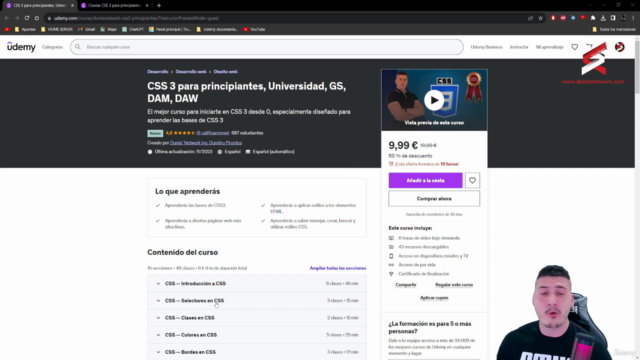Expand CSS -- Colores en CSS section
This screenshot has width=640, height=360.
coord(257,335)
